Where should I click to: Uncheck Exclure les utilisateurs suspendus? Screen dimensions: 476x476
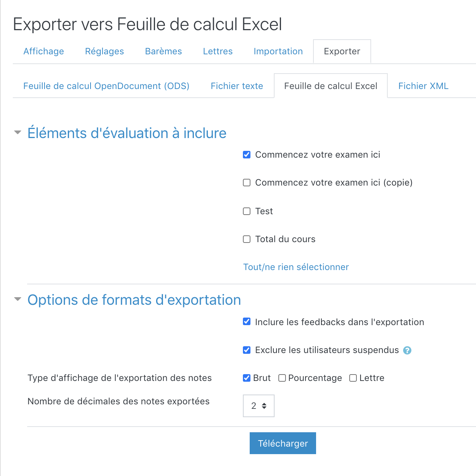(x=247, y=350)
